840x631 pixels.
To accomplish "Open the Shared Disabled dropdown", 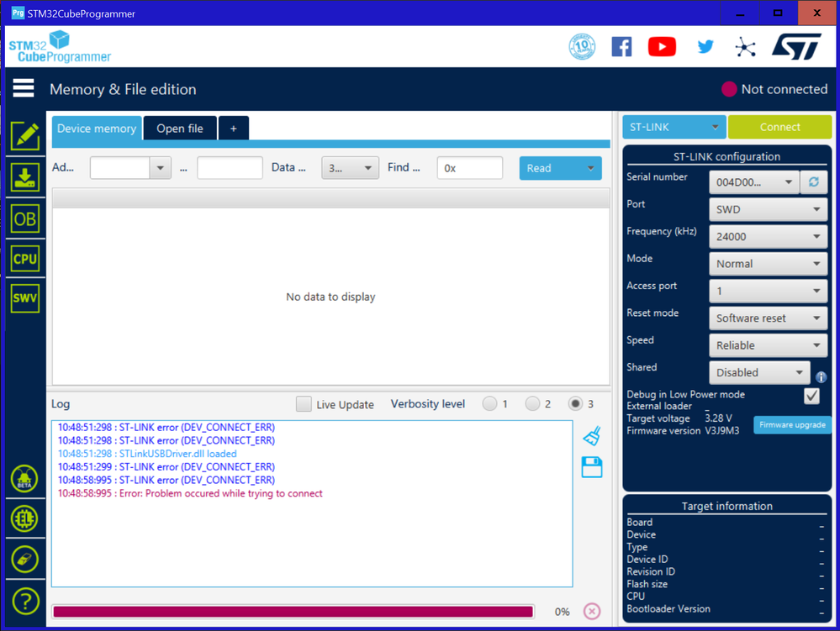I will click(x=759, y=372).
